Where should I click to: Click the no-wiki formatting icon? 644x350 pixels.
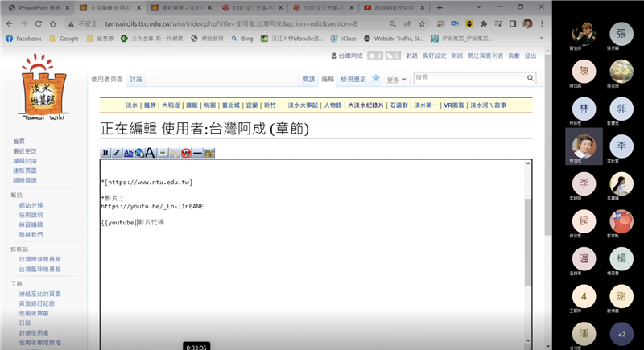186,153
